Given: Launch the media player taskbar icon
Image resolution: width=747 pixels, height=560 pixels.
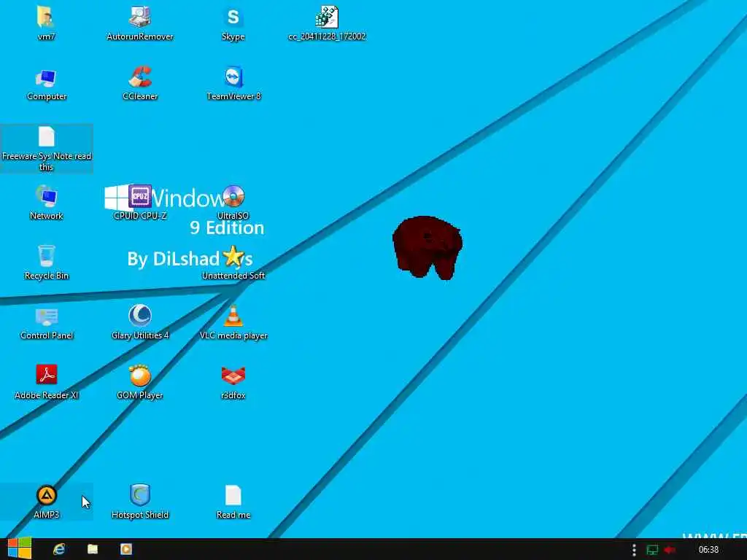Looking at the screenshot, I should click(x=125, y=550).
